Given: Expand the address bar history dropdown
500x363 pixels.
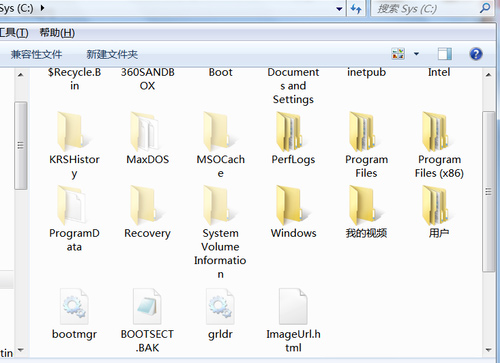Looking at the screenshot, I should tap(339, 9).
